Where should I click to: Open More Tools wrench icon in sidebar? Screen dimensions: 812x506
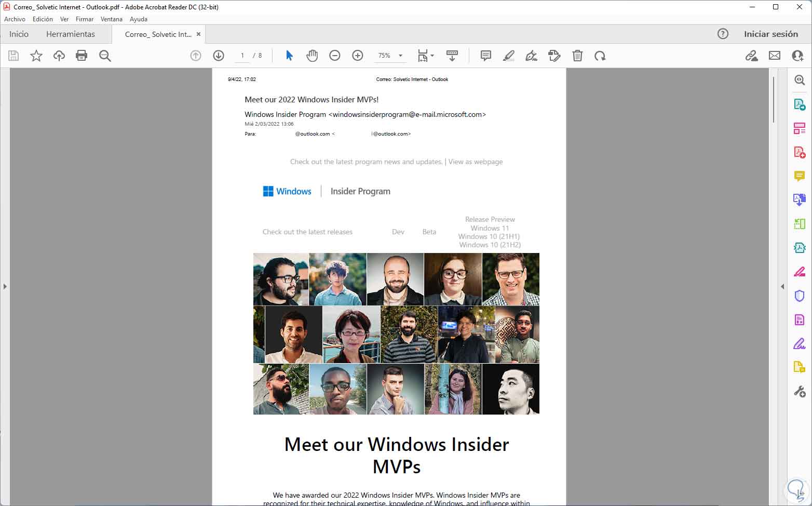pos(800,392)
